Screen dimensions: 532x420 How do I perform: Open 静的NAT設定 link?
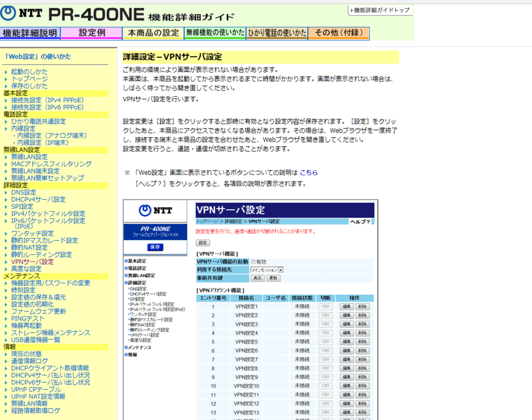(29, 248)
